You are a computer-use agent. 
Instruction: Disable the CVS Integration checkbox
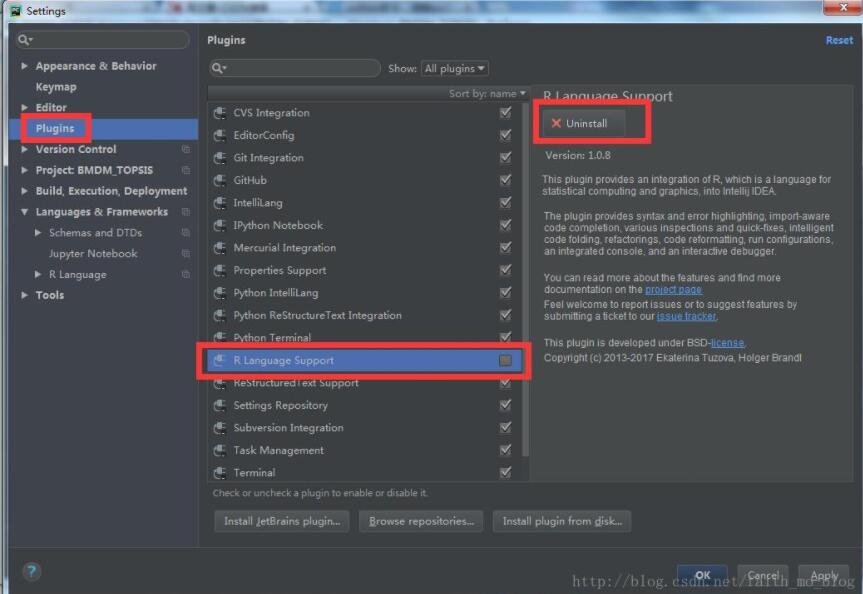[x=506, y=112]
